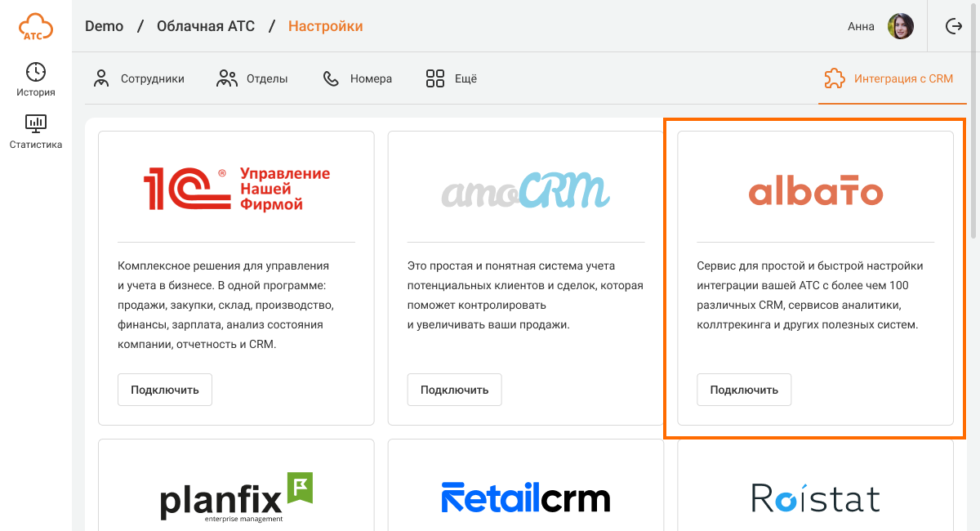The width and height of the screenshot is (980, 531).
Task: Click Подключить under amoCRM
Action: [x=455, y=390]
